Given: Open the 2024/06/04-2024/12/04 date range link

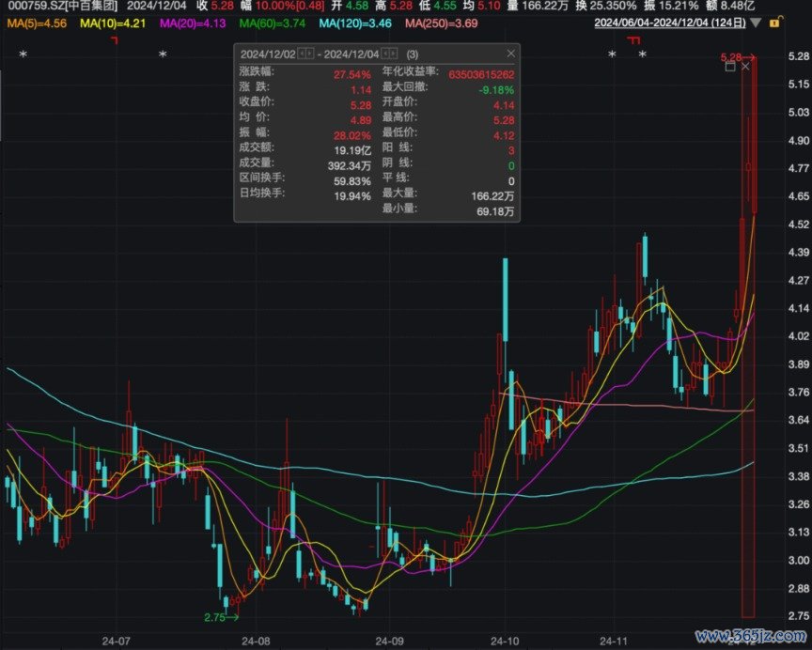Looking at the screenshot, I should 670,23.
